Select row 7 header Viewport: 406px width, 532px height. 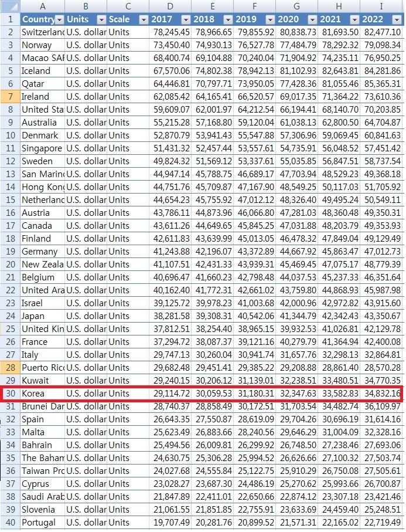coord(10,97)
